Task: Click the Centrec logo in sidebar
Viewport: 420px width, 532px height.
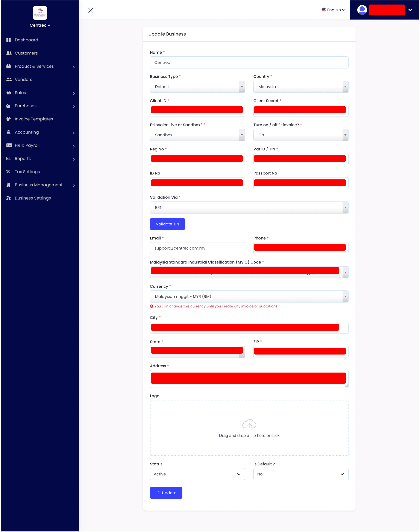Action: pos(40,13)
